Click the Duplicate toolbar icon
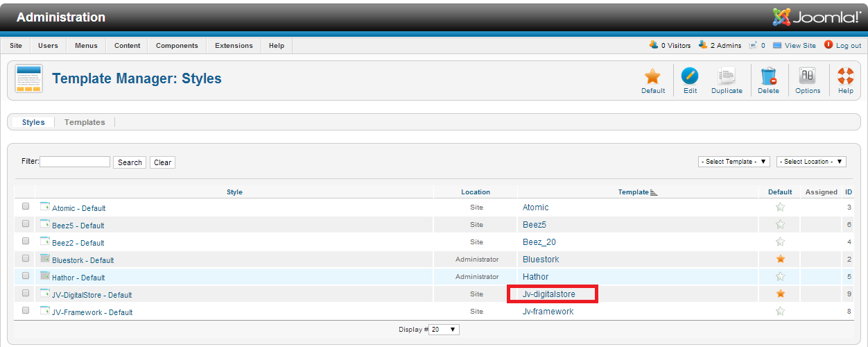The height and width of the screenshot is (347, 868). tap(727, 76)
